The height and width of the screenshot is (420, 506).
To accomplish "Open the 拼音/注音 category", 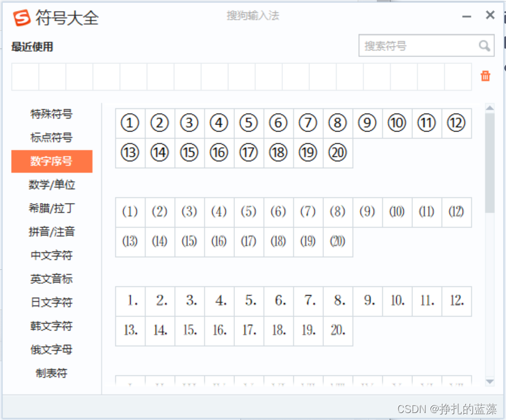I will [52, 232].
